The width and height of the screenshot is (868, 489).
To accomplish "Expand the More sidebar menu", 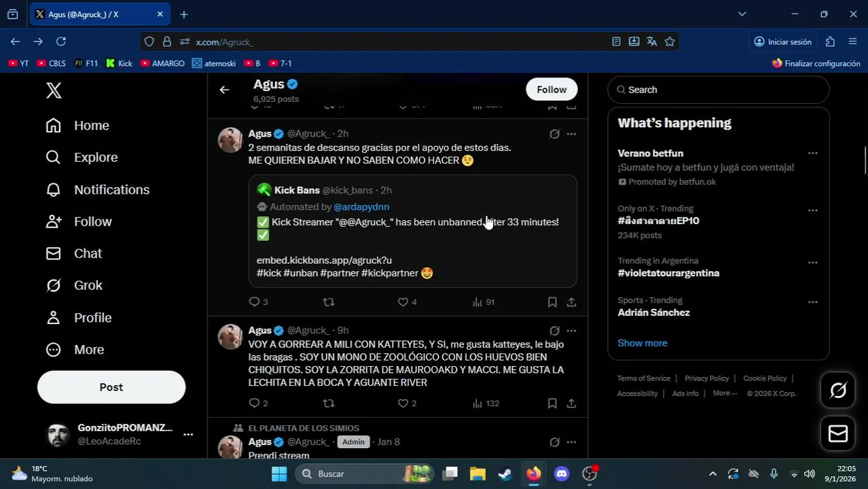I will pos(75,350).
